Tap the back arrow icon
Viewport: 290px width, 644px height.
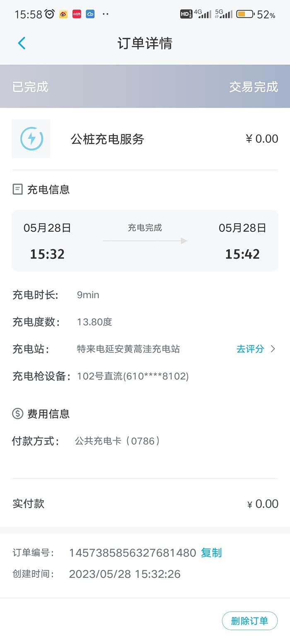tap(22, 43)
